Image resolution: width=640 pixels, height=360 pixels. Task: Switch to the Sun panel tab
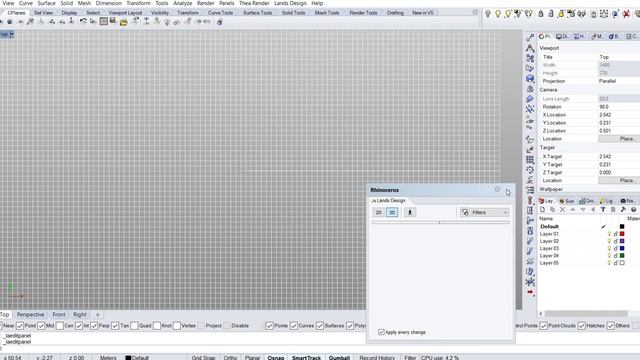(567, 201)
